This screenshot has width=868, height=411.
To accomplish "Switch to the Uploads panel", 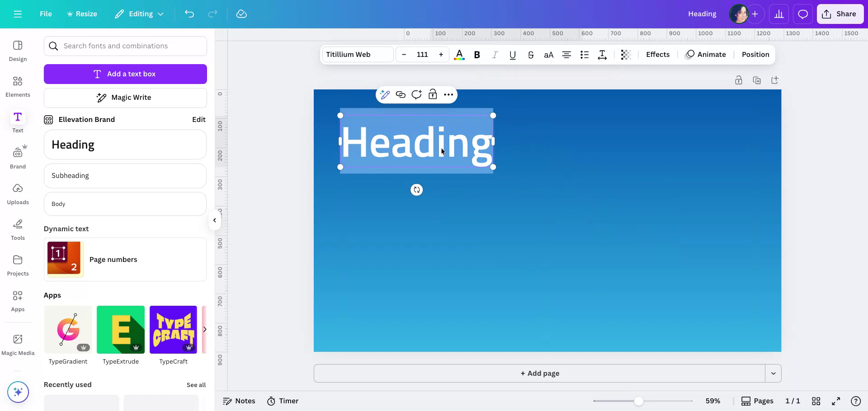I will [18, 194].
